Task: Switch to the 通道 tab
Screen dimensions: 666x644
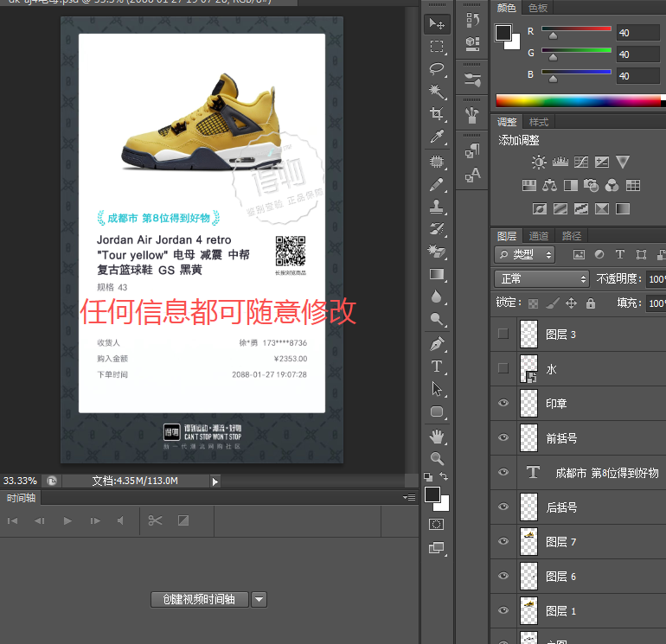Action: pos(539,236)
